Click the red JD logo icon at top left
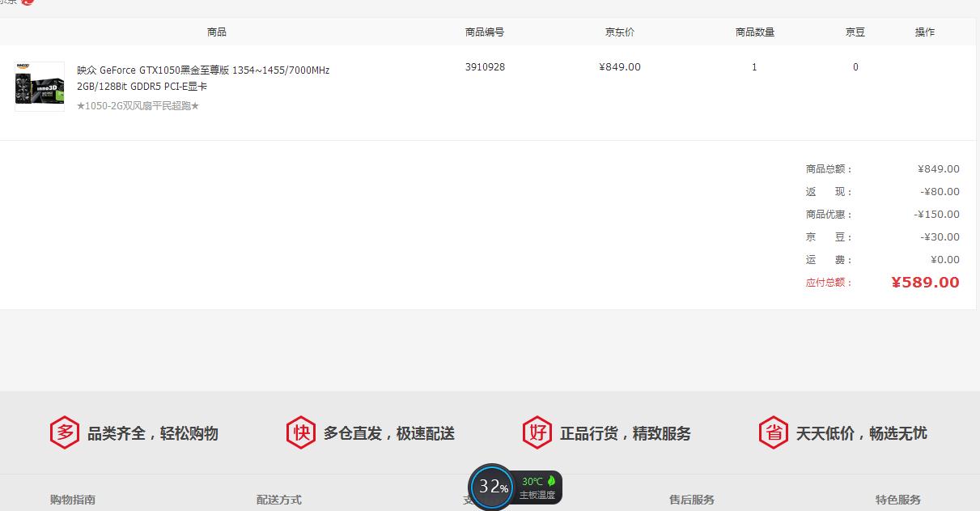This screenshot has width=980, height=511. (x=28, y=2)
